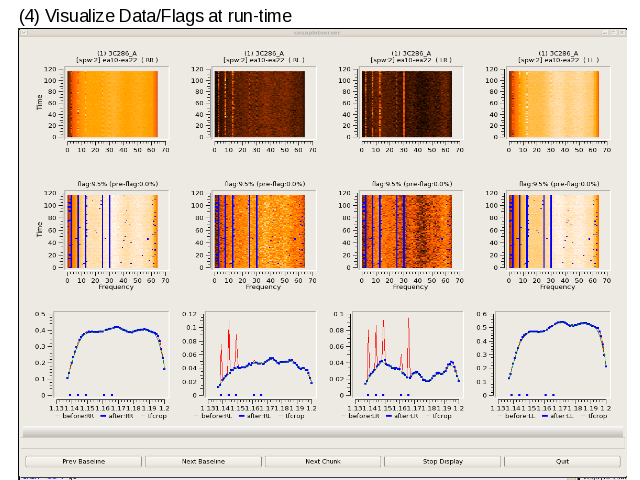Click Time axis label of top-left plot
Viewport: 640px width, 480px height.
40,102
